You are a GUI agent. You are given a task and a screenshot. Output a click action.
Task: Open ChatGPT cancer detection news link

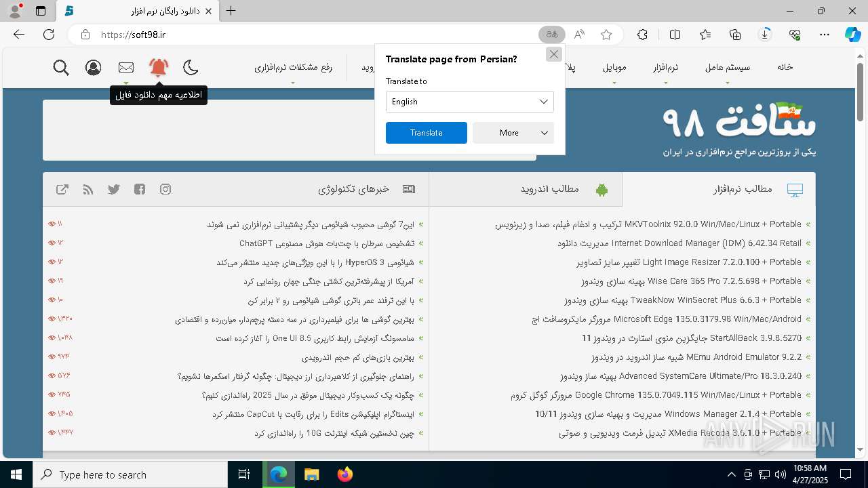click(327, 243)
